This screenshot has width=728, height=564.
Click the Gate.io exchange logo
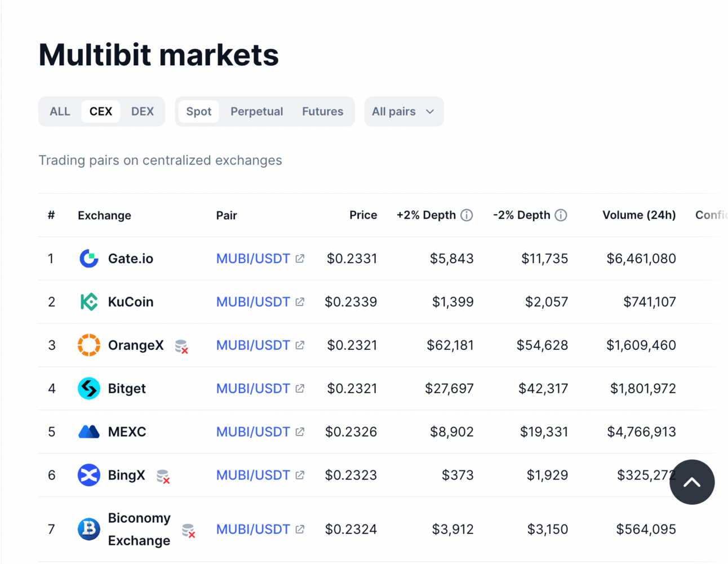tap(89, 259)
